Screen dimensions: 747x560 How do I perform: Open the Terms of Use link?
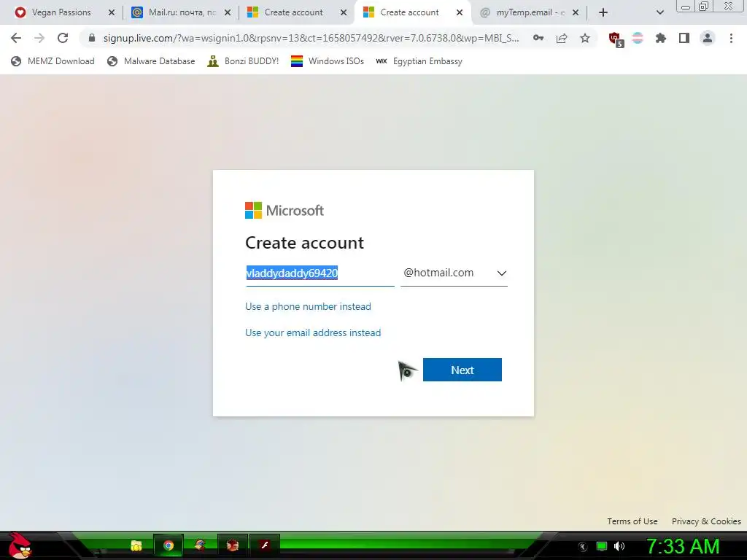pos(632,521)
